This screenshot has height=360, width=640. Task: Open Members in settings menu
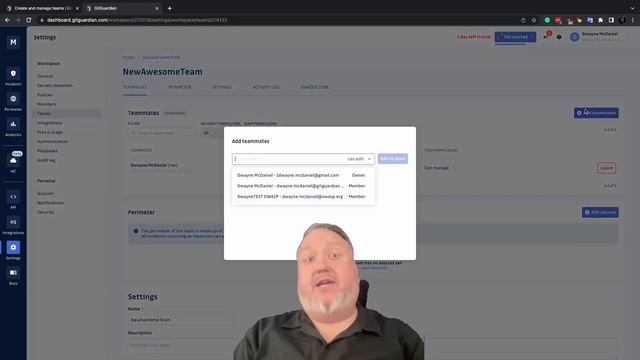(47, 104)
